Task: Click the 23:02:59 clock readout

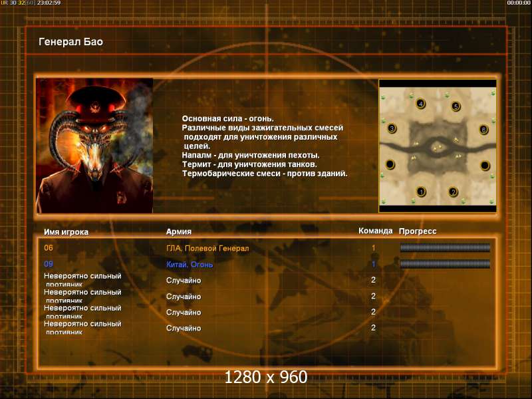Action: [x=49, y=3]
